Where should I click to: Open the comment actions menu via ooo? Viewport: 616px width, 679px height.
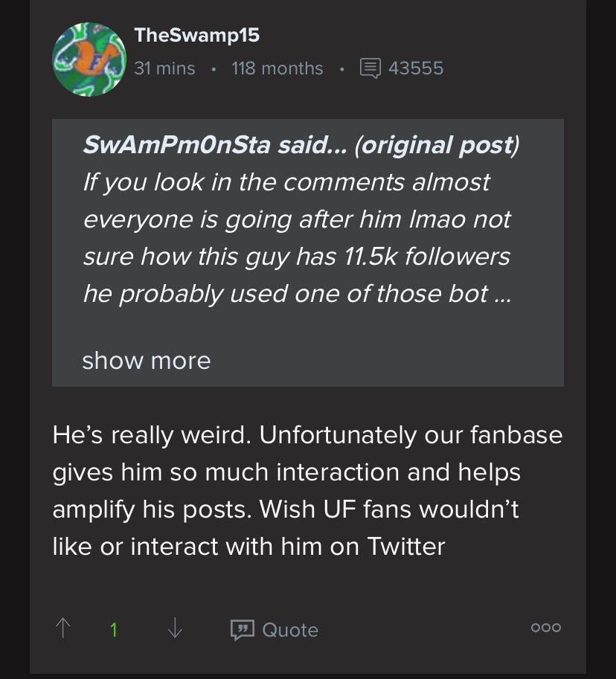[545, 627]
